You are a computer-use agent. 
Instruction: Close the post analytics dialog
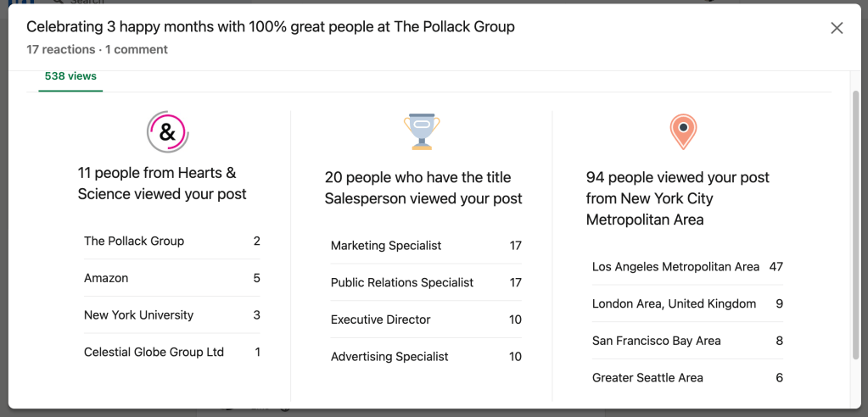point(837,28)
